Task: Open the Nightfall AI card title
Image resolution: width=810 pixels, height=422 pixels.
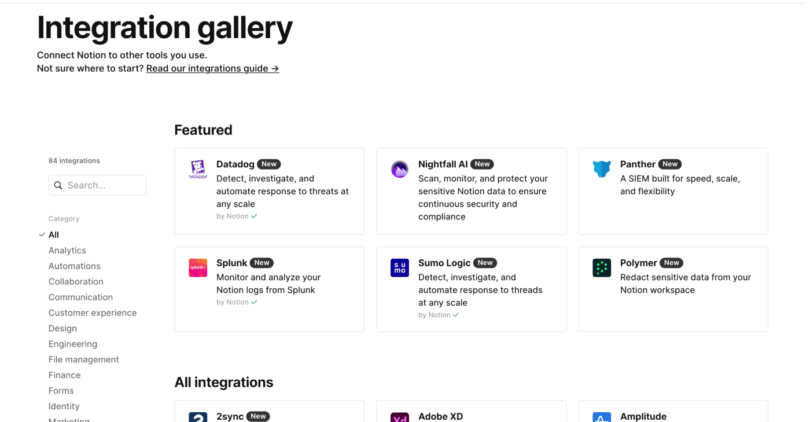Action: [443, 164]
